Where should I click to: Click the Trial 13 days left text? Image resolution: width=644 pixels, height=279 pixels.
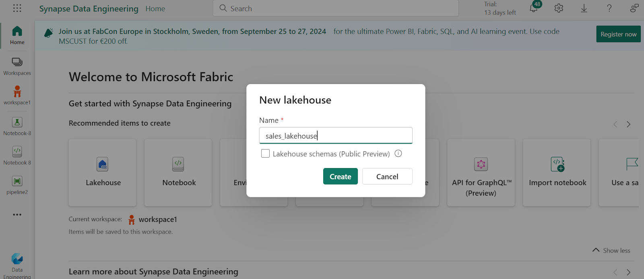click(500, 8)
